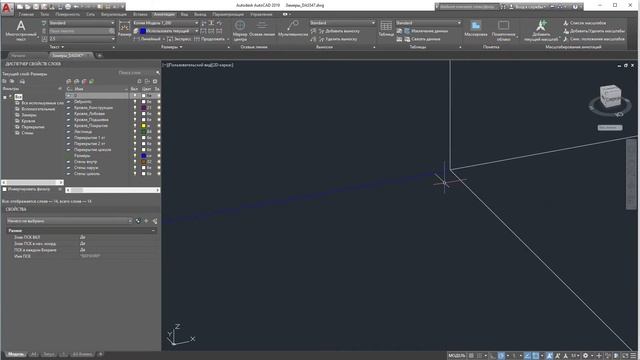Image resolution: width=640 pixels, height=360 pixels.
Task: Click the layer search magnifier icon
Action: [x=158, y=73]
